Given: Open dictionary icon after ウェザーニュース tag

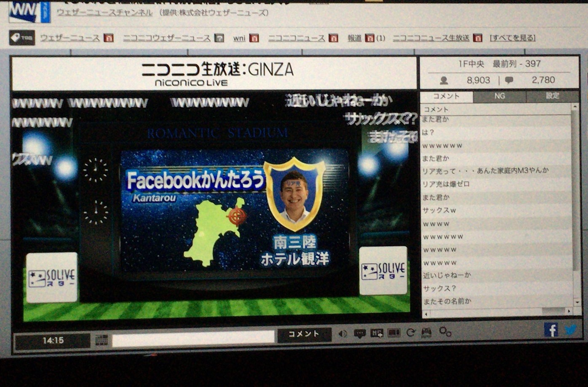Looking at the screenshot, I should point(108,38).
